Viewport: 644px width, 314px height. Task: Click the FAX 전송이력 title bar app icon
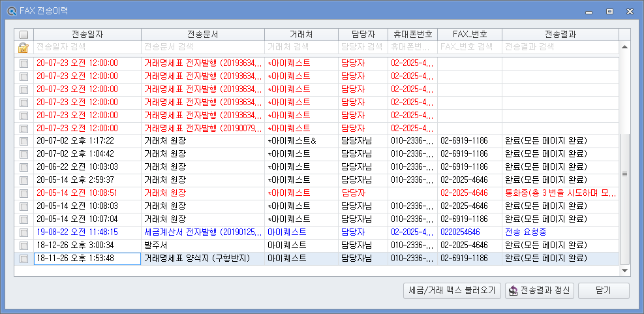[12, 11]
